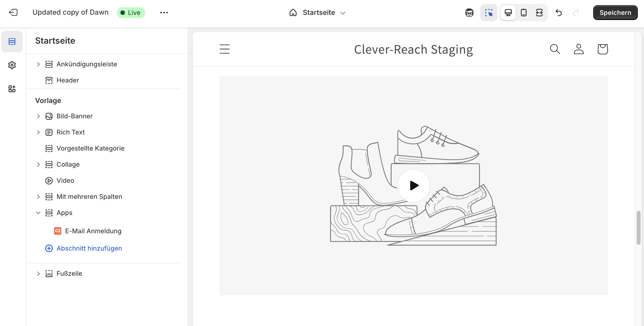Viewport: 644px width, 326px height.
Task: Click the undo arrow
Action: tap(558, 12)
